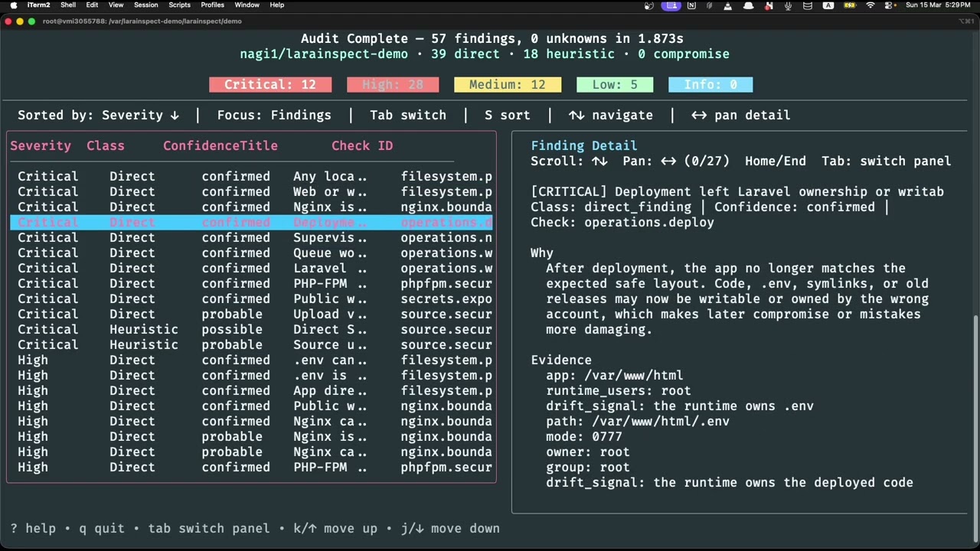Select the 'Supervis..' finding row

(x=251, y=237)
